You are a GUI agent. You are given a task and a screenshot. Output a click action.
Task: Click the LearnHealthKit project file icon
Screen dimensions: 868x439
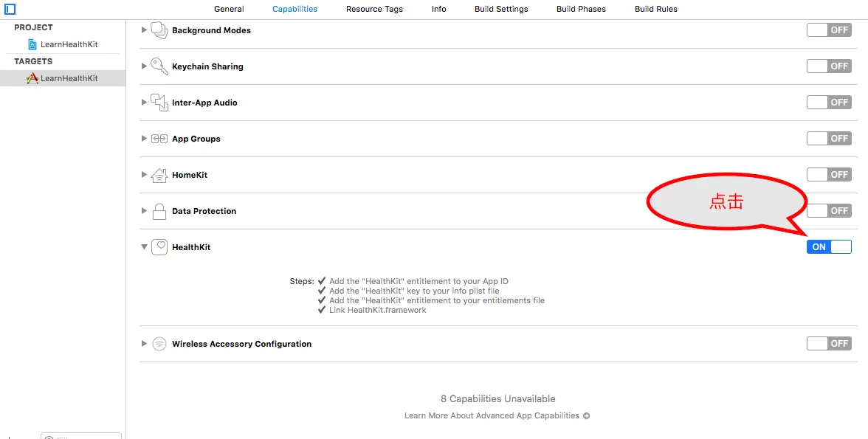click(x=32, y=44)
